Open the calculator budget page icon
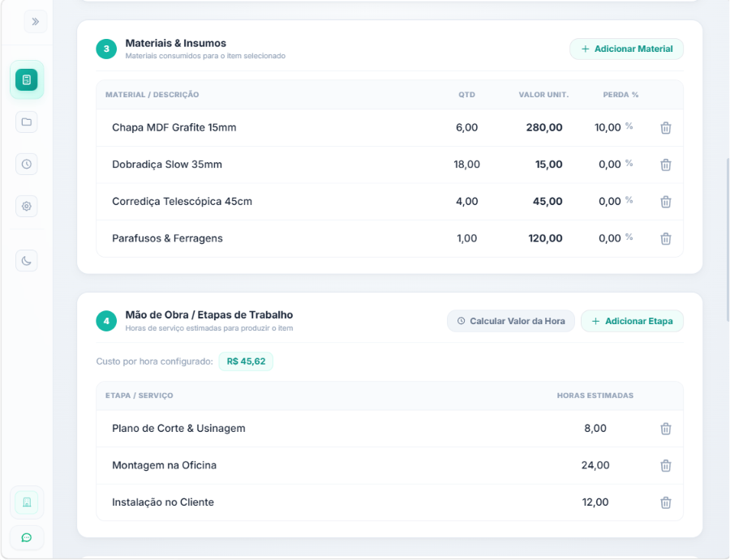730x560 pixels. (x=27, y=79)
